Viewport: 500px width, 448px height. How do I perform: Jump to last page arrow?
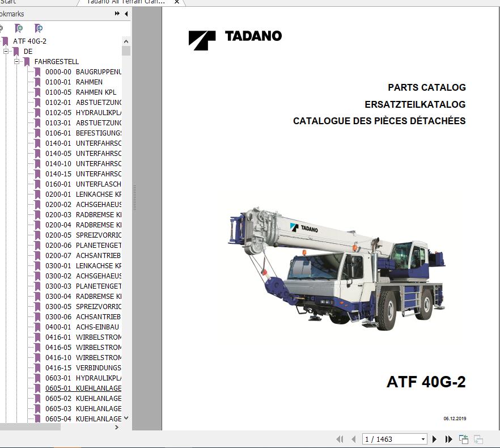(x=448, y=439)
